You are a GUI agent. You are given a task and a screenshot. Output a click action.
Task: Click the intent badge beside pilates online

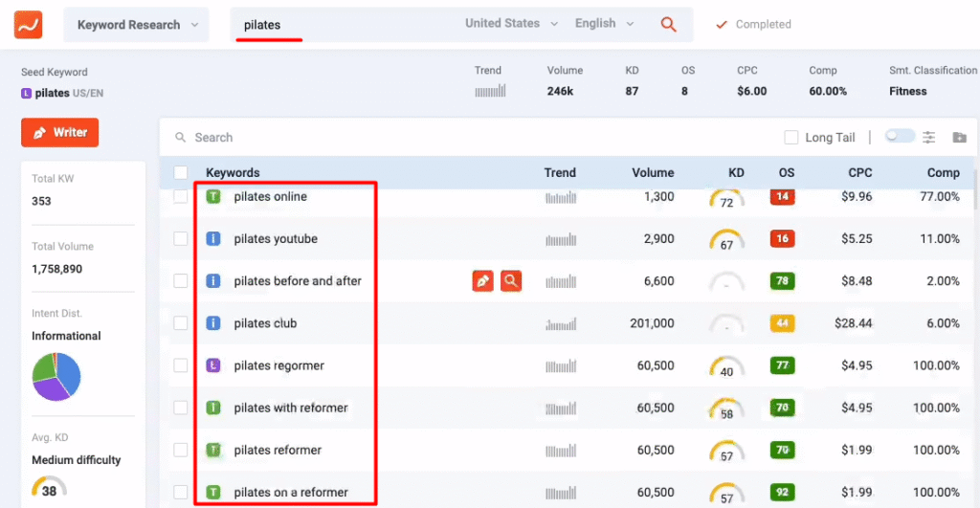[213, 197]
